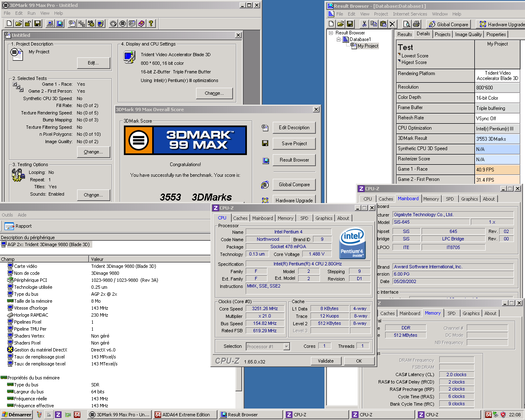Image resolution: width=525 pixels, height=420 pixels.
Task: Click the Copy icon in Result Browser toolbar
Action: [374, 24]
